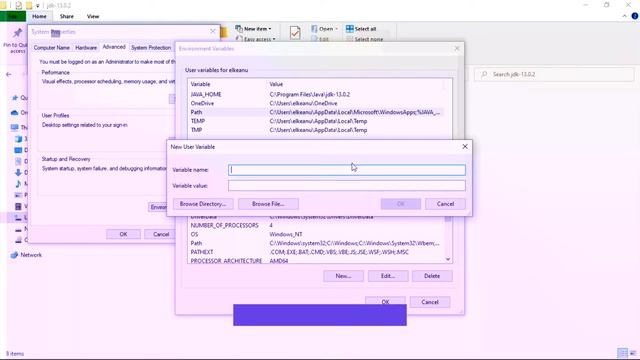Click the Variable name input field
640x360 pixels.
pos(347,170)
